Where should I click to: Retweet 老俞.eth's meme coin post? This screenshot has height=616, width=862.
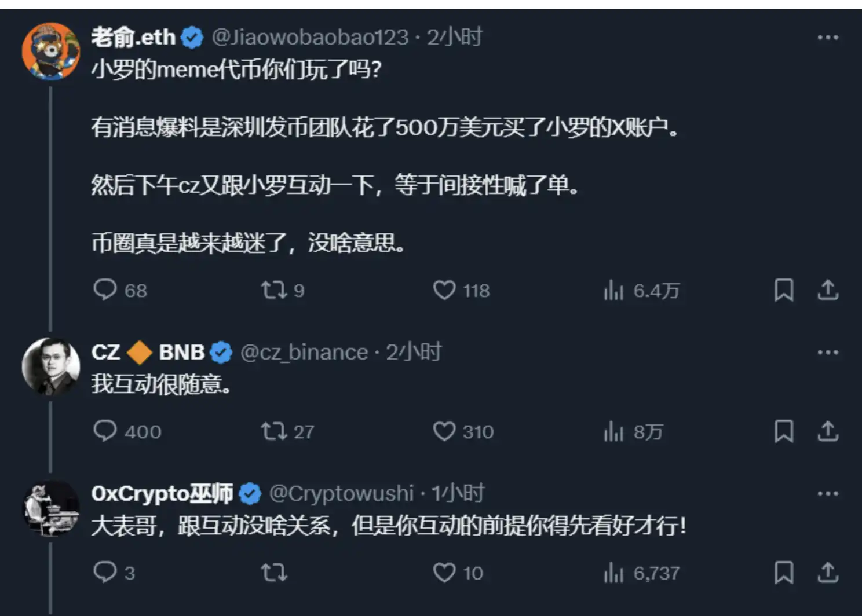273,289
